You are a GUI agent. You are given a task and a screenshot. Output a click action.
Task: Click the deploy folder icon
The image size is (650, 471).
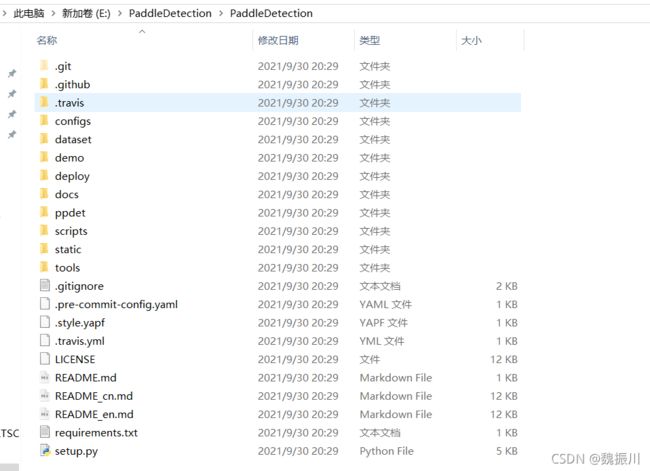click(44, 175)
